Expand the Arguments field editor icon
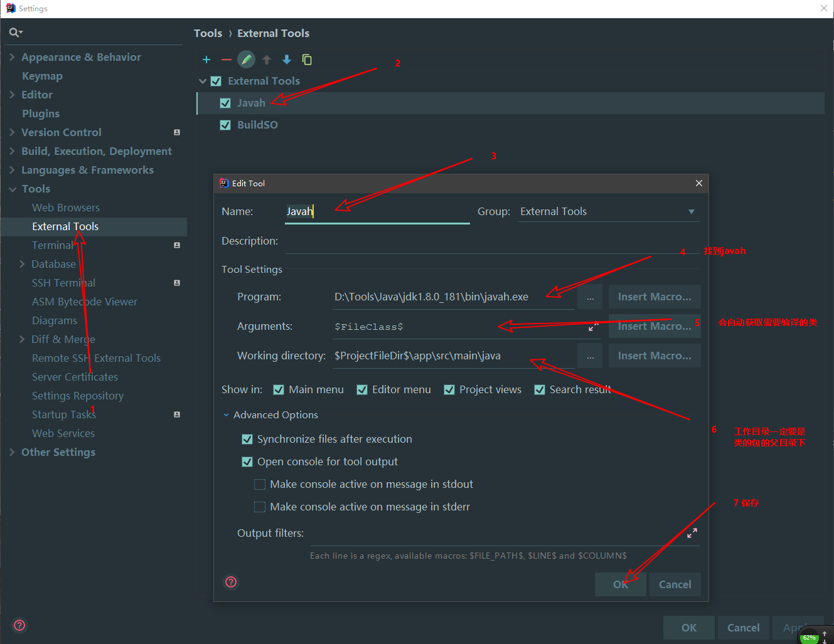The image size is (834, 644). [x=593, y=327]
